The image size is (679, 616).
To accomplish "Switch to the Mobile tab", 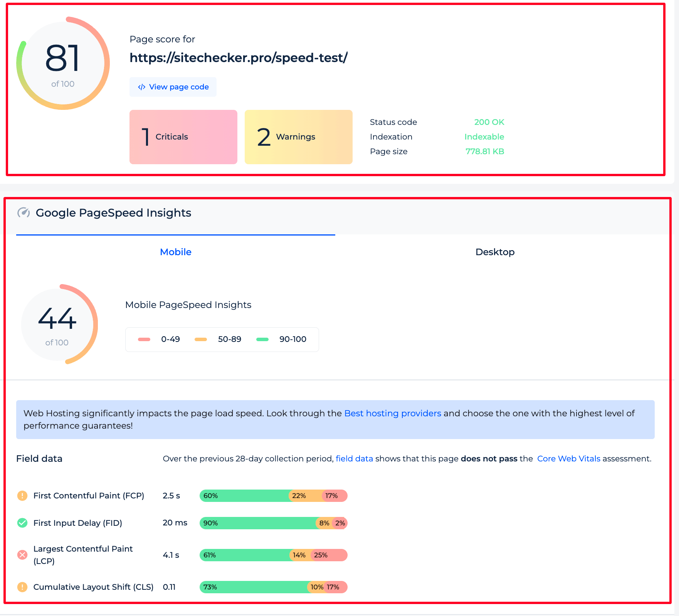I will tap(176, 252).
